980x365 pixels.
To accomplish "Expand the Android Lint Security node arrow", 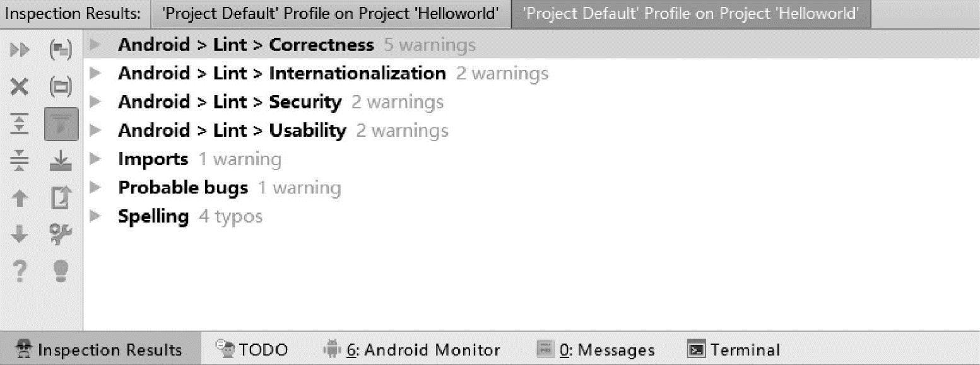I will tap(95, 102).
